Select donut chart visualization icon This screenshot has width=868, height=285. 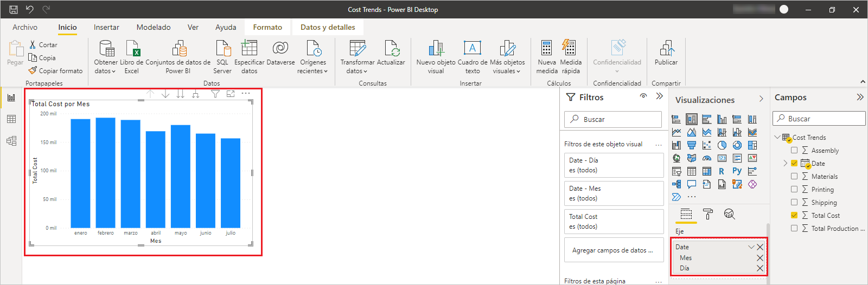coord(737,145)
